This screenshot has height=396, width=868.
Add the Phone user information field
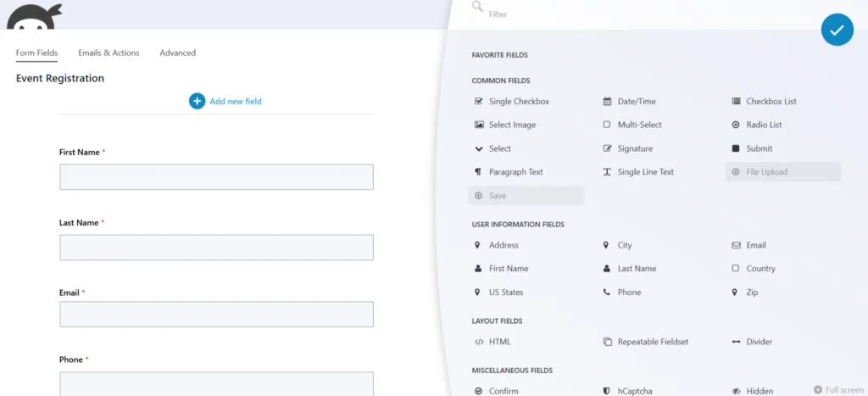621,293
